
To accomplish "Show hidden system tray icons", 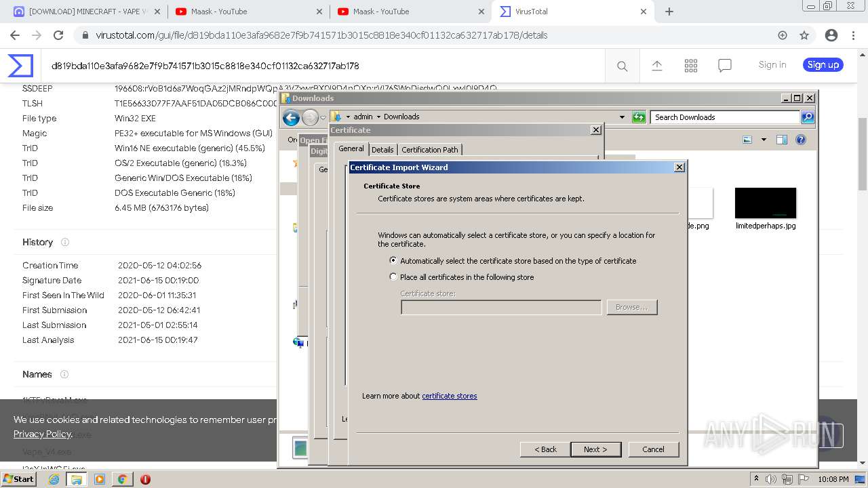I will point(756,479).
